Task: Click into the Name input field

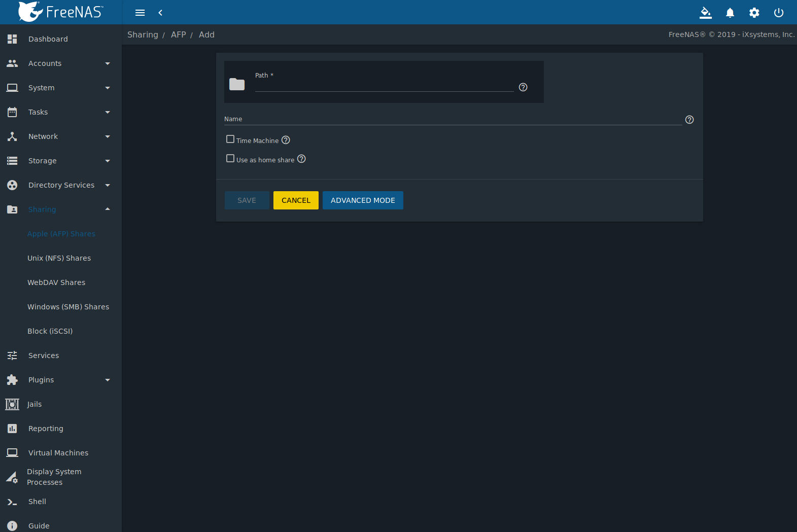Action: (x=453, y=119)
